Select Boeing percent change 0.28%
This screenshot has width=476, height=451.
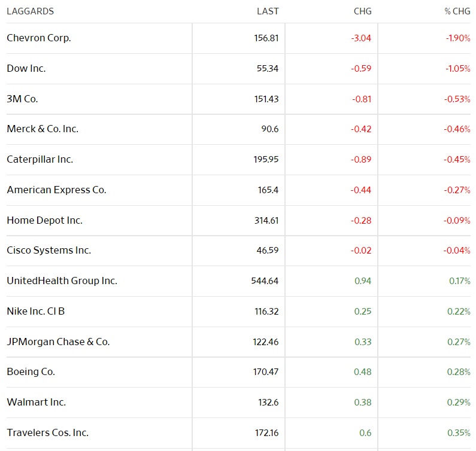(x=459, y=372)
